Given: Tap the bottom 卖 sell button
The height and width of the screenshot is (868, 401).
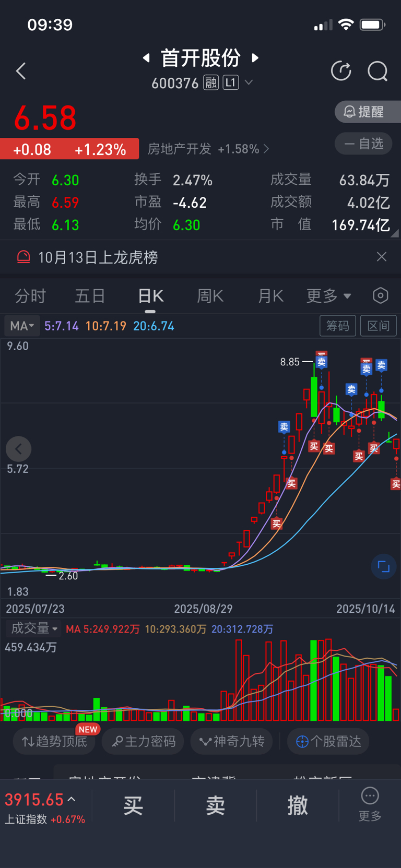Looking at the screenshot, I should tap(215, 806).
